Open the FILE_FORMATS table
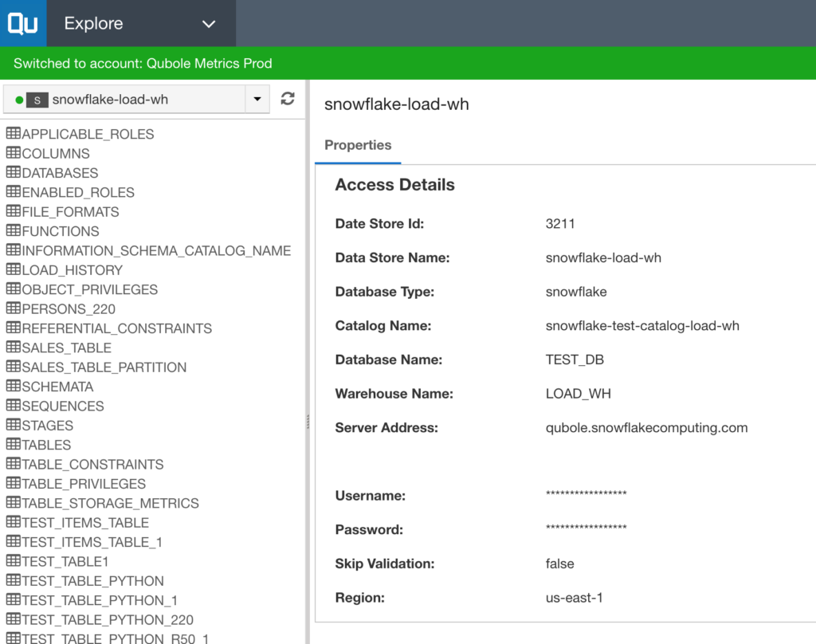816x644 pixels. pyautogui.click(x=70, y=212)
